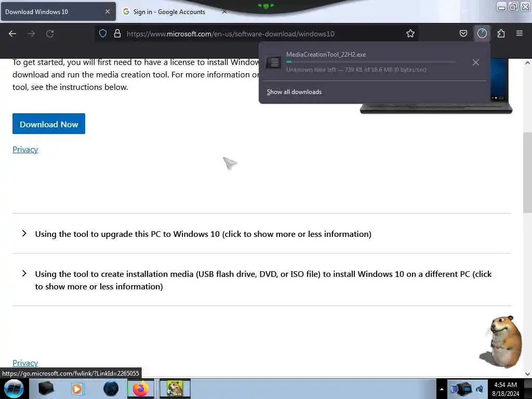Open the black box taskbar icon
This screenshot has width=532, height=399.
(46, 389)
